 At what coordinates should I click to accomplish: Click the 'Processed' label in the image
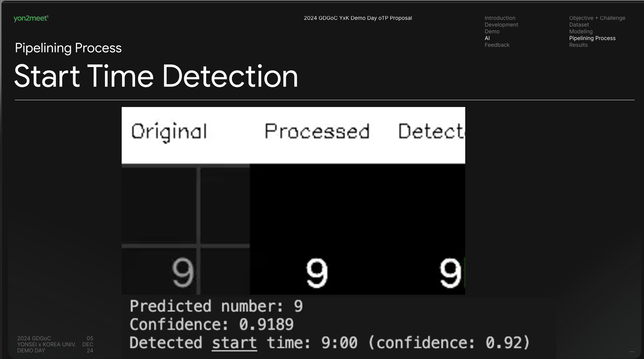click(317, 131)
